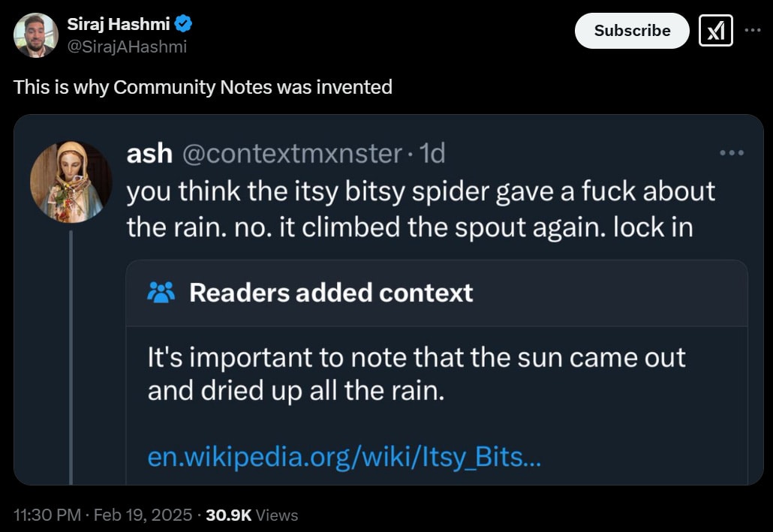Image resolution: width=773 pixels, height=532 pixels.
Task: Click the 1d timestamp on quoted tweet
Action: (x=432, y=153)
